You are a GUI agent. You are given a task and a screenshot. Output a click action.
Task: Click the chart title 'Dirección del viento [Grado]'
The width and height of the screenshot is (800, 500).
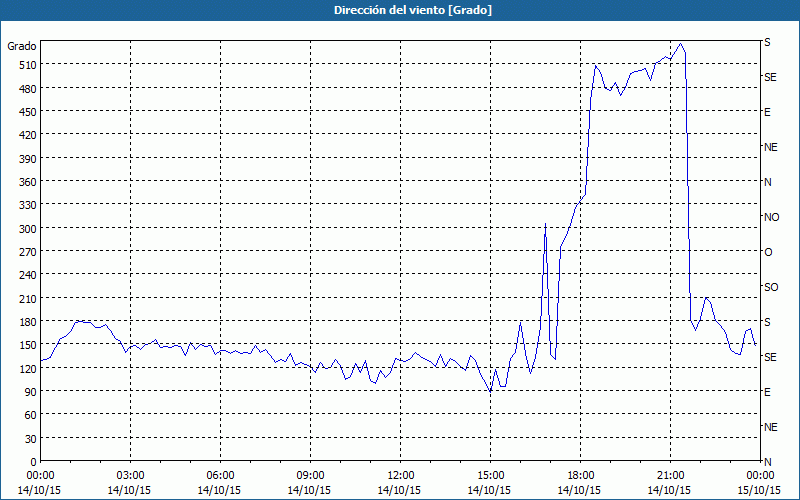click(413, 10)
